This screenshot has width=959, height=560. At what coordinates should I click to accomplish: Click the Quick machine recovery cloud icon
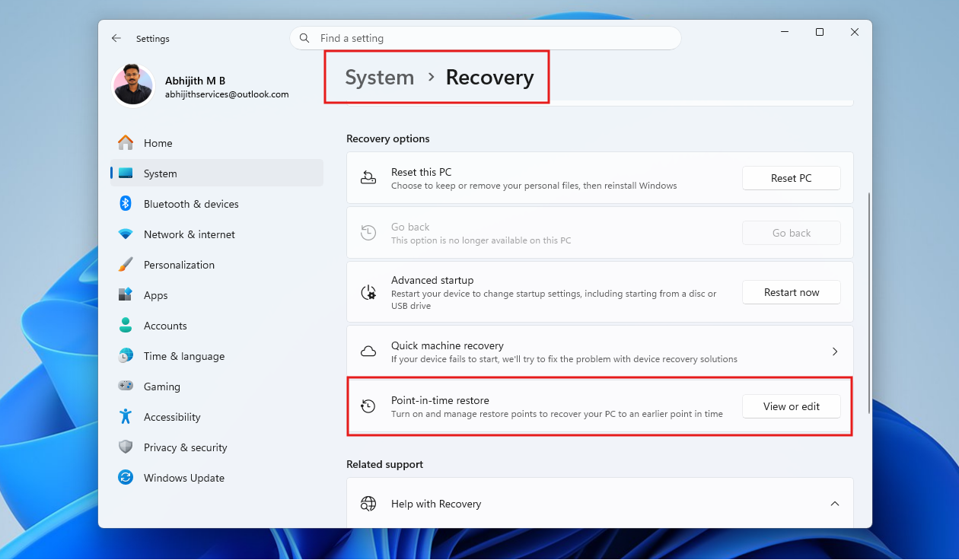click(x=368, y=352)
